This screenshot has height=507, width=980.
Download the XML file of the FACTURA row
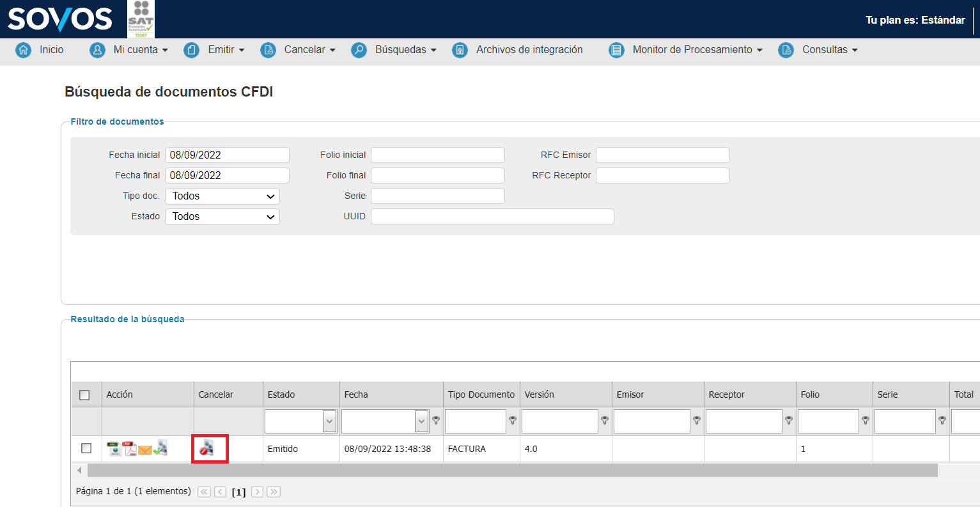[x=114, y=449]
